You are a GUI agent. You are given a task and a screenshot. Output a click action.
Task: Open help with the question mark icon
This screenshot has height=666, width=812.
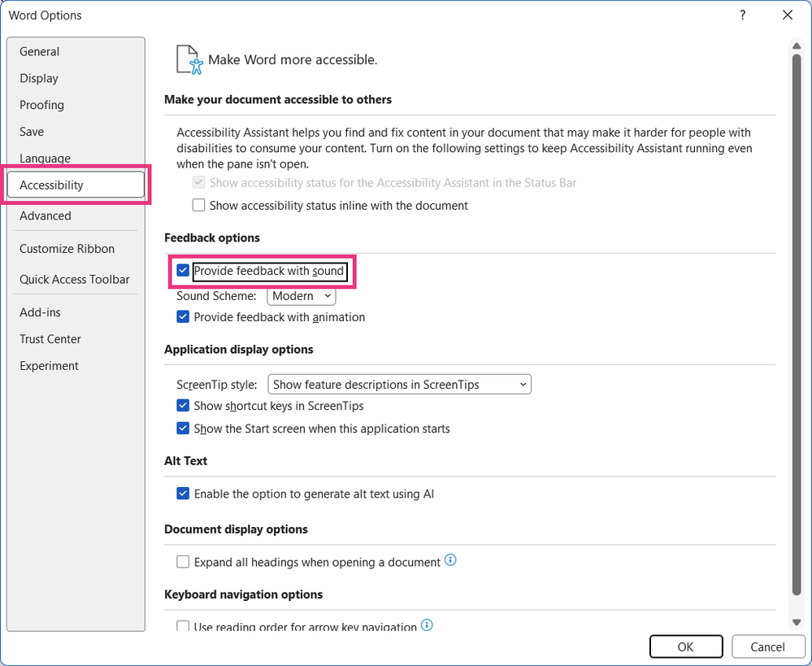[x=742, y=15]
